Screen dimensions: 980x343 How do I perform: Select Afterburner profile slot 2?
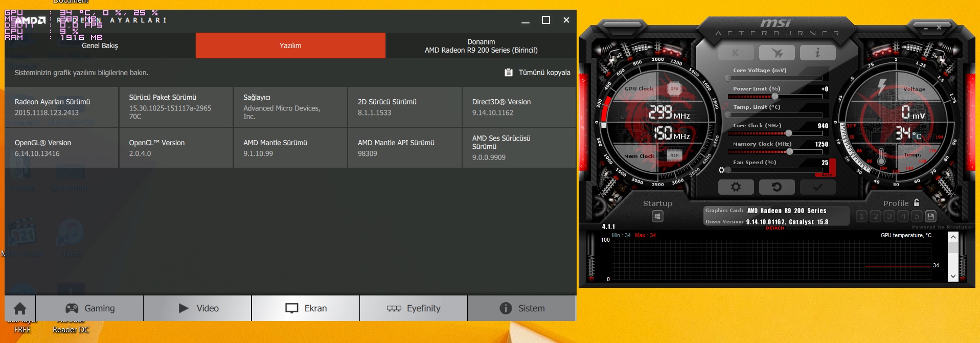click(x=876, y=217)
